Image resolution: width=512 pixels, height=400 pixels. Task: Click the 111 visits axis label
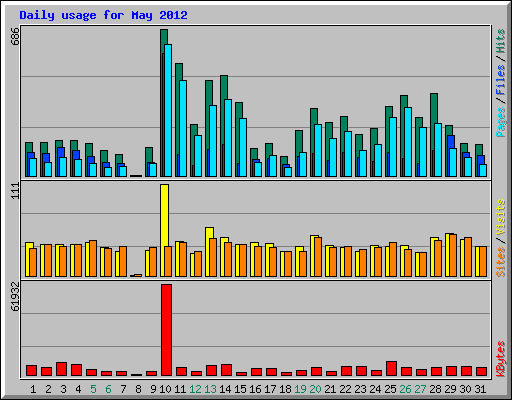coord(15,191)
